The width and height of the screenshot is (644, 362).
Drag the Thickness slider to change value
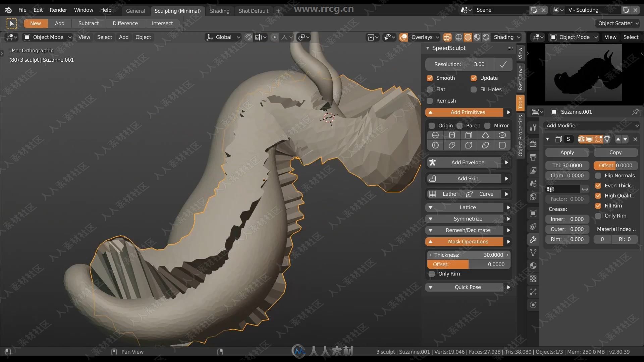coord(468,255)
